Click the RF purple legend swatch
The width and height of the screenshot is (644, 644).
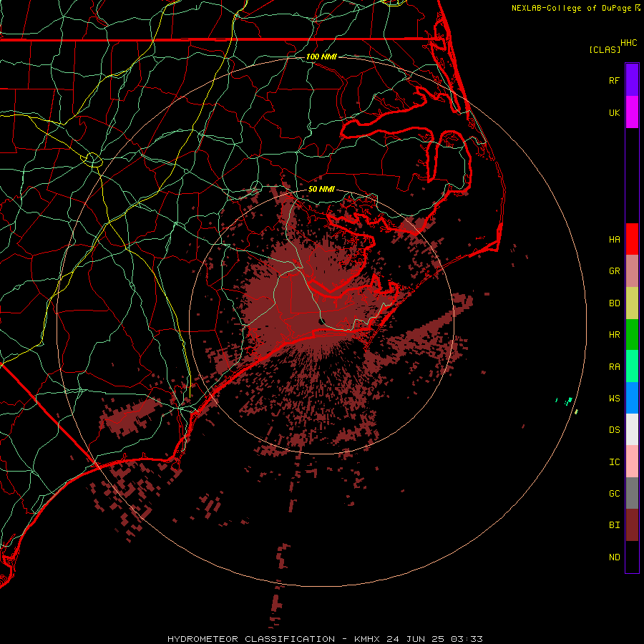pyautogui.click(x=632, y=80)
